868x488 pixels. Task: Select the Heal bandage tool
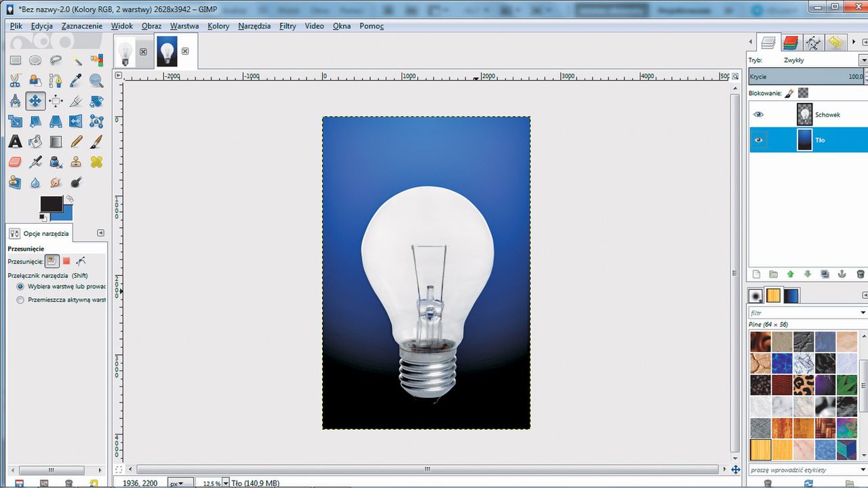point(96,163)
